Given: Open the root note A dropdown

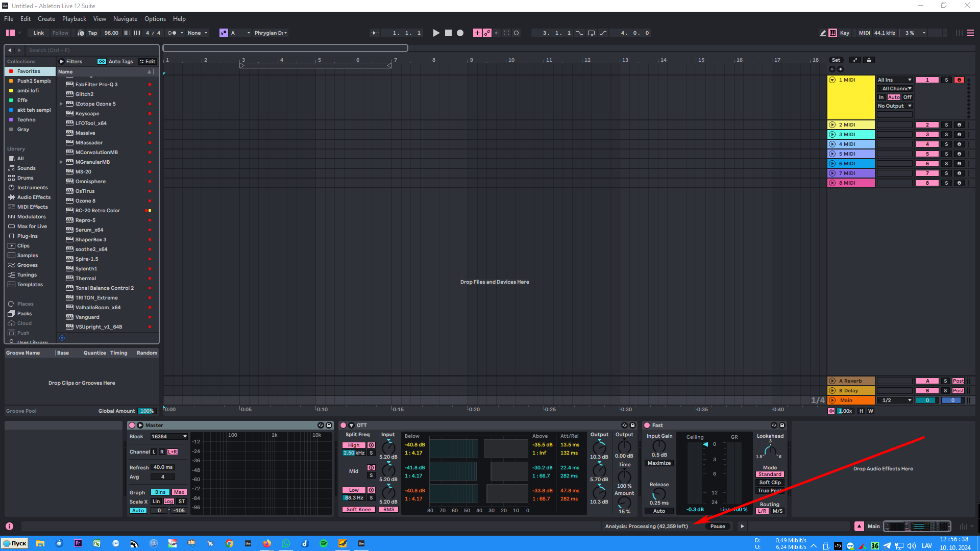Looking at the screenshot, I should click(x=241, y=33).
